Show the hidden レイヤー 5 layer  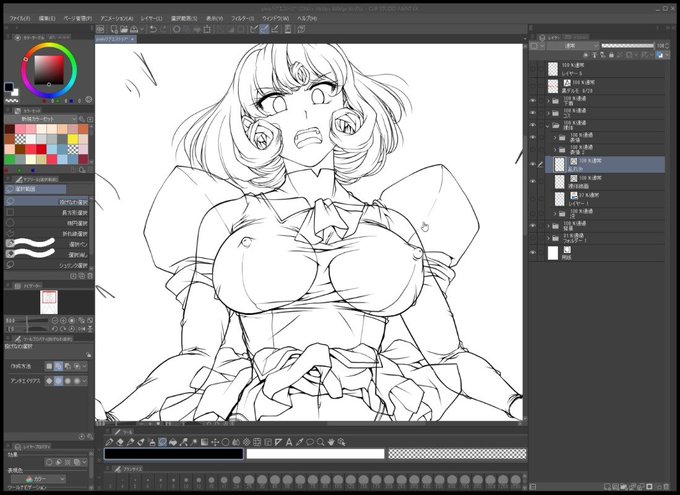(533, 69)
